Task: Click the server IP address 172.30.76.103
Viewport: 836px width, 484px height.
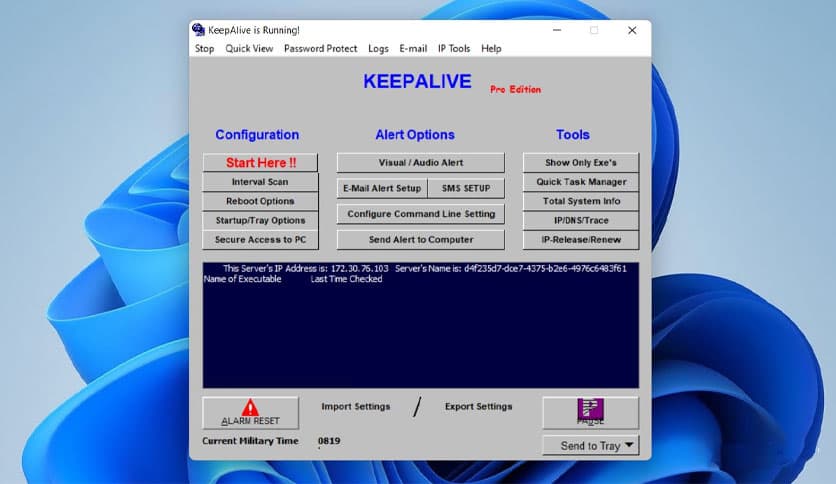Action: tap(359, 268)
